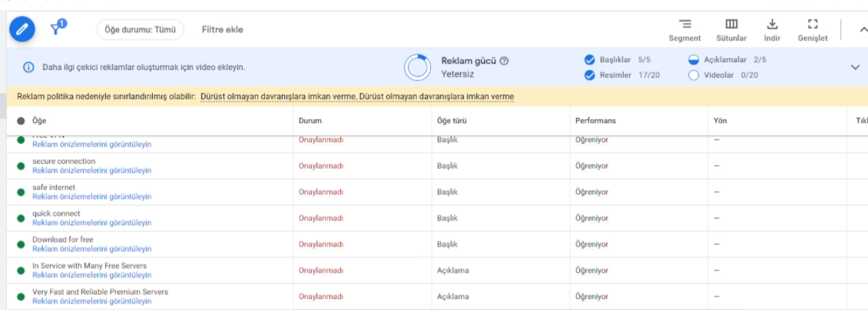Select Very Fast and Reliable Premium Servers text

click(x=100, y=292)
